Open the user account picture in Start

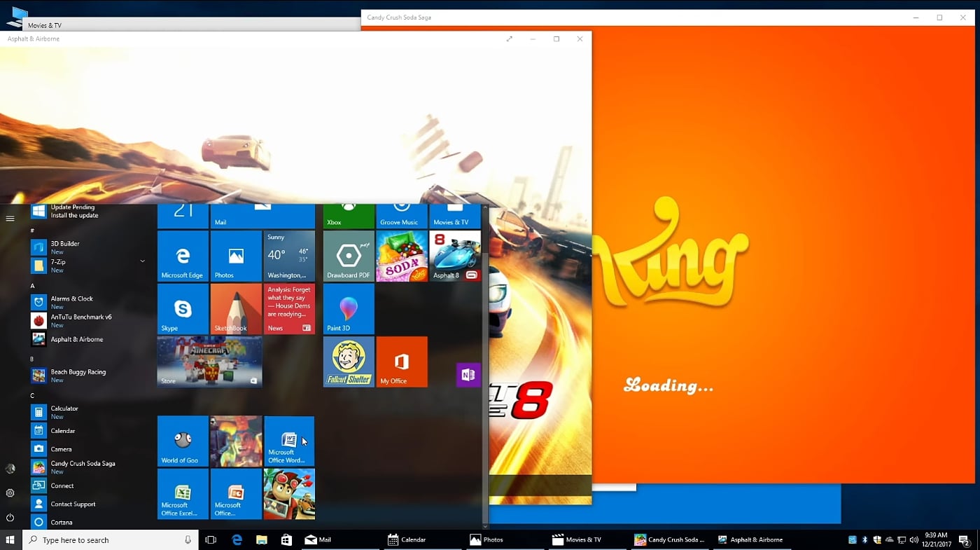(x=10, y=469)
